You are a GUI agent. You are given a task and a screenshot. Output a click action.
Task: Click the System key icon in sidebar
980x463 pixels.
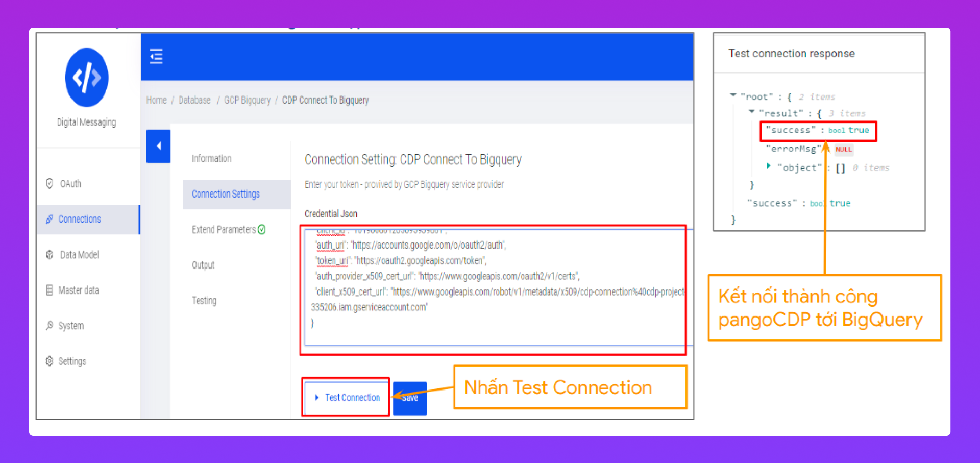click(50, 326)
